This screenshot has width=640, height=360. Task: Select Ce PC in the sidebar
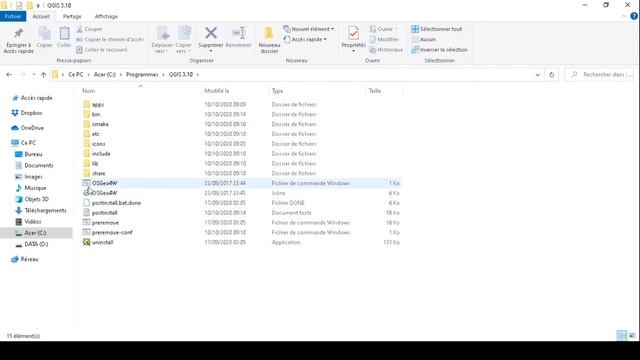[x=28, y=143]
